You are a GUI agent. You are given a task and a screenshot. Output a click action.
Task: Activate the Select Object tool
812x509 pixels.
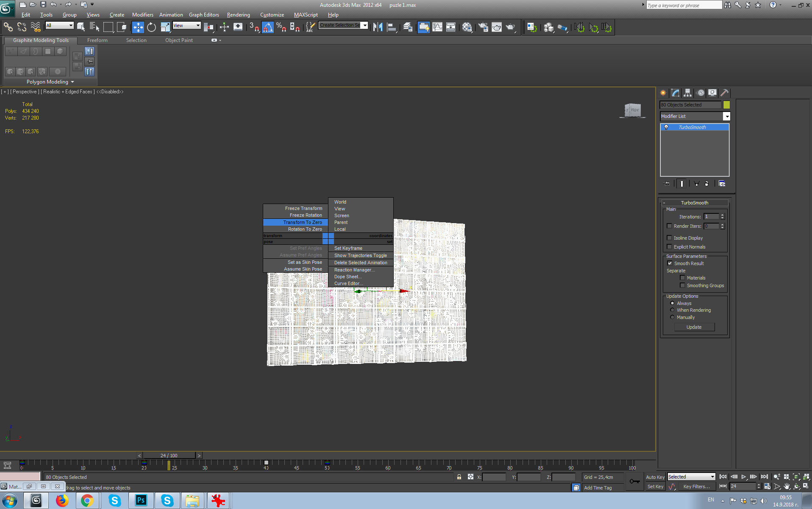81,27
